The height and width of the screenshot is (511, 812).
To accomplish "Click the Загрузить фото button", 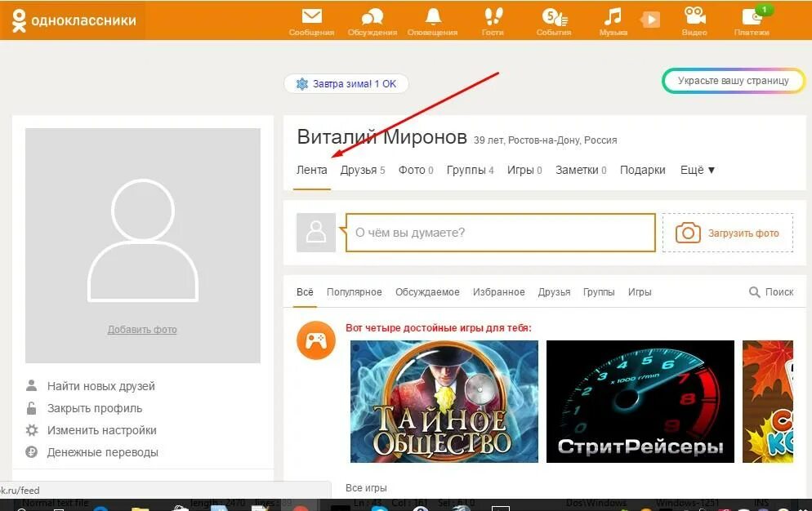I will coord(728,233).
